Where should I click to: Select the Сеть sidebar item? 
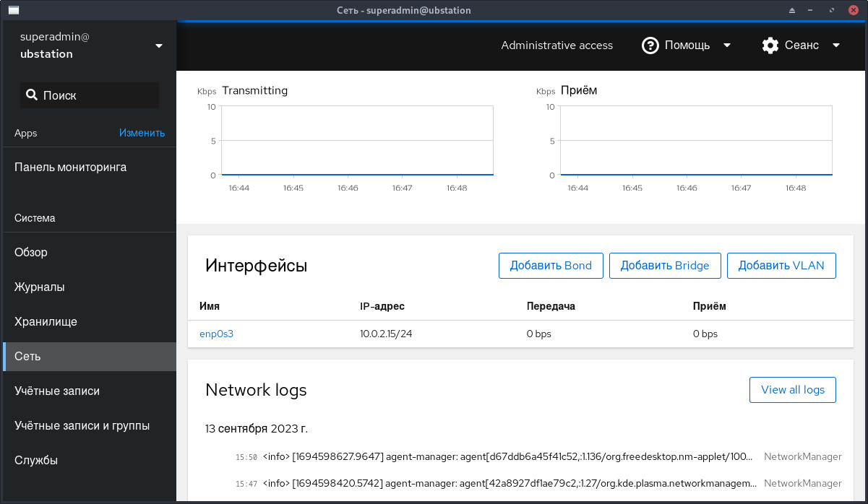(90, 356)
